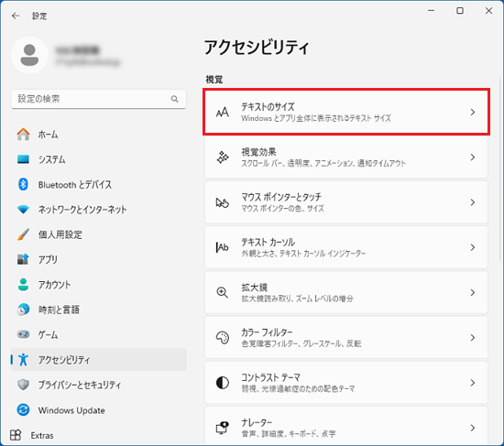Image resolution: width=504 pixels, height=446 pixels.
Task: Open マウス ポインターとタッチ chevron arrow
Action: point(473,202)
